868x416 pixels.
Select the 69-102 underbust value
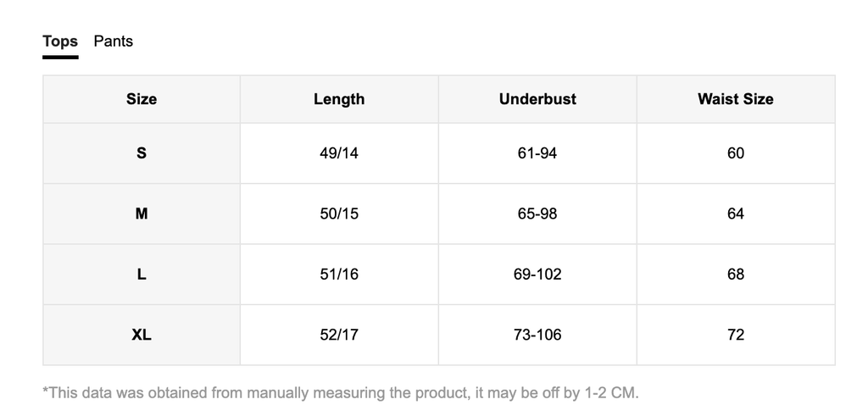[537, 275]
